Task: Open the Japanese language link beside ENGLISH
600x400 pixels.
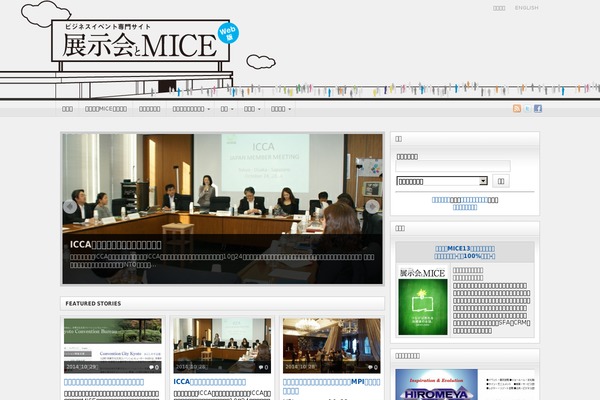Action: pos(499,8)
